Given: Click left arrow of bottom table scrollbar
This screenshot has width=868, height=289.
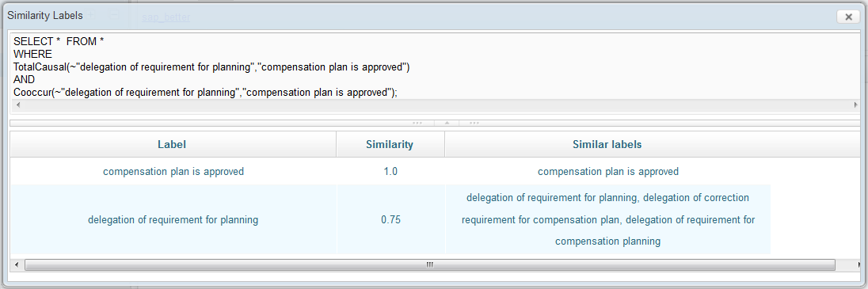Looking at the screenshot, I should pyautogui.click(x=16, y=265).
